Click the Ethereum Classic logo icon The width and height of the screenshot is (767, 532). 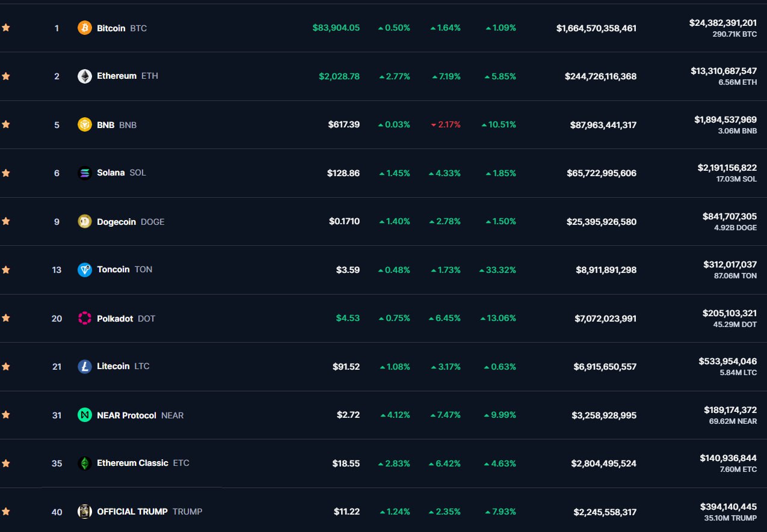pyautogui.click(x=85, y=463)
